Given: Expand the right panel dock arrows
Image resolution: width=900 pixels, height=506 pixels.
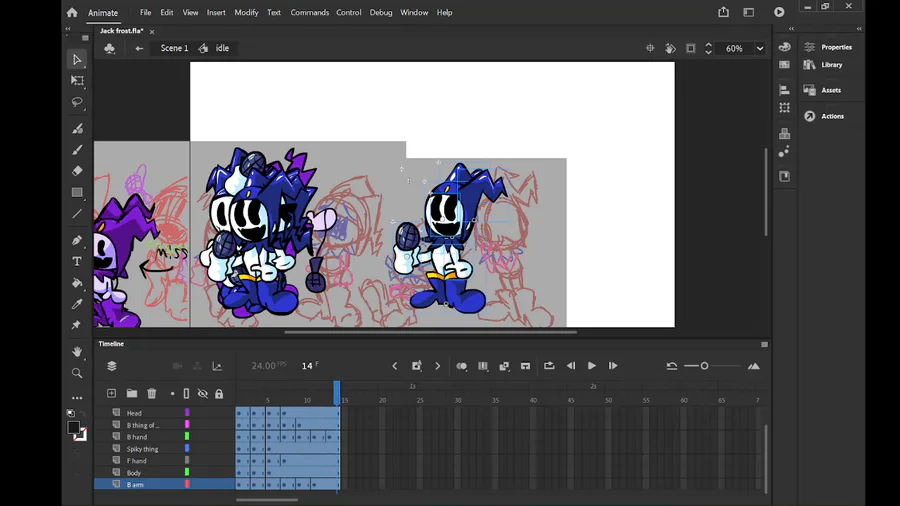Looking at the screenshot, I should (x=859, y=28).
